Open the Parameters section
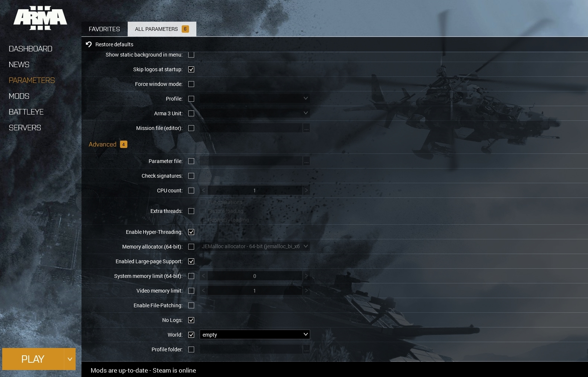The image size is (588, 377). [32, 80]
